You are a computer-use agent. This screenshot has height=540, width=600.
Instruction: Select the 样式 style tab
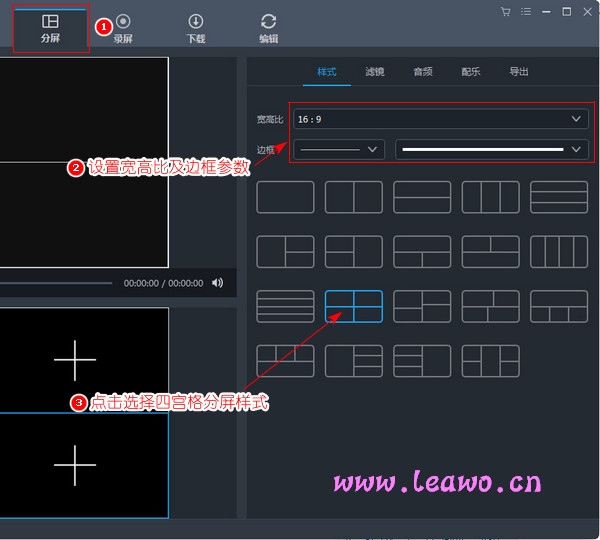click(326, 72)
